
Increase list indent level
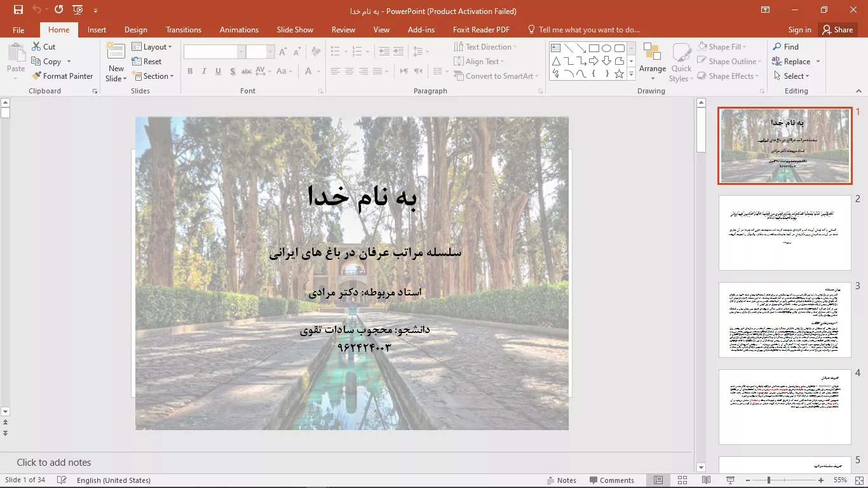(398, 51)
